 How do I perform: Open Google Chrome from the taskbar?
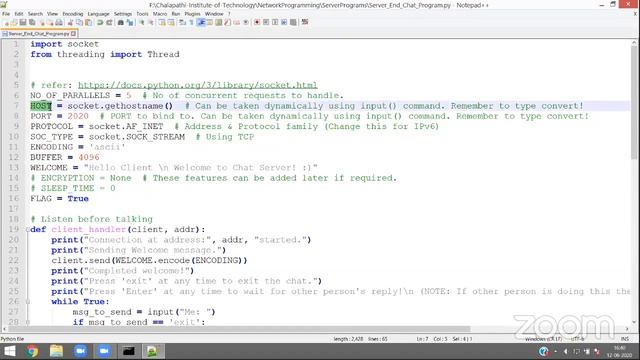tap(32, 351)
